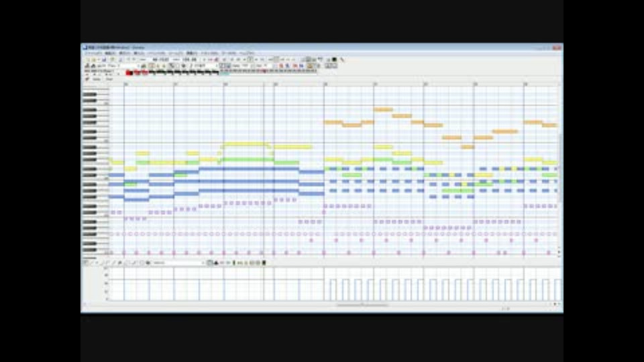
Task: Click the pencil icon at the top toolbar's end
Action: pos(342,60)
